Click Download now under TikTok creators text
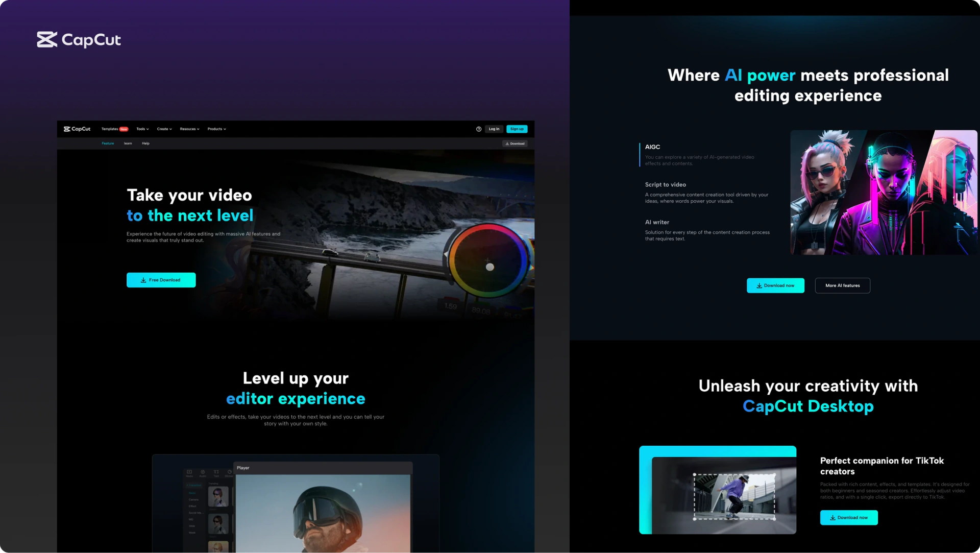Viewport: 980px width, 553px height. [849, 518]
